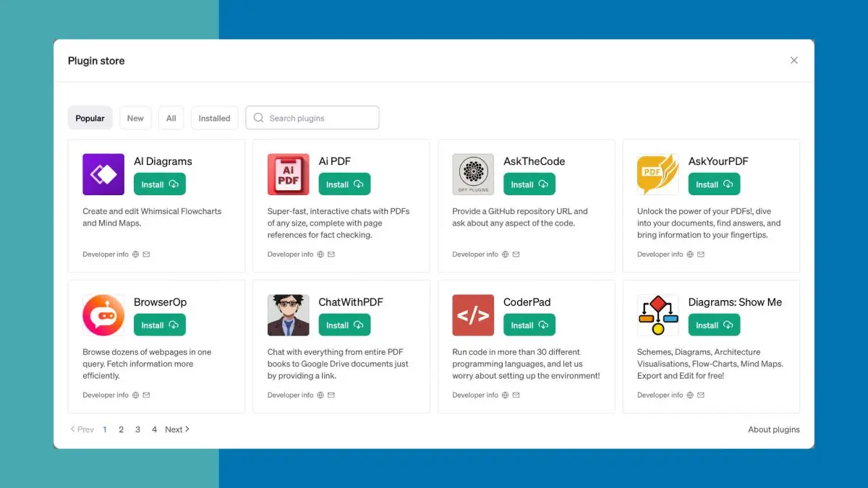The image size is (868, 488).
Task: Click the Ai PDF plugin logo
Action: tap(289, 174)
